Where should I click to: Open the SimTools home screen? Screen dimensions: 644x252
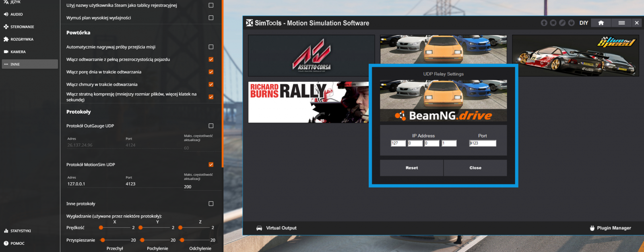pyautogui.click(x=601, y=23)
